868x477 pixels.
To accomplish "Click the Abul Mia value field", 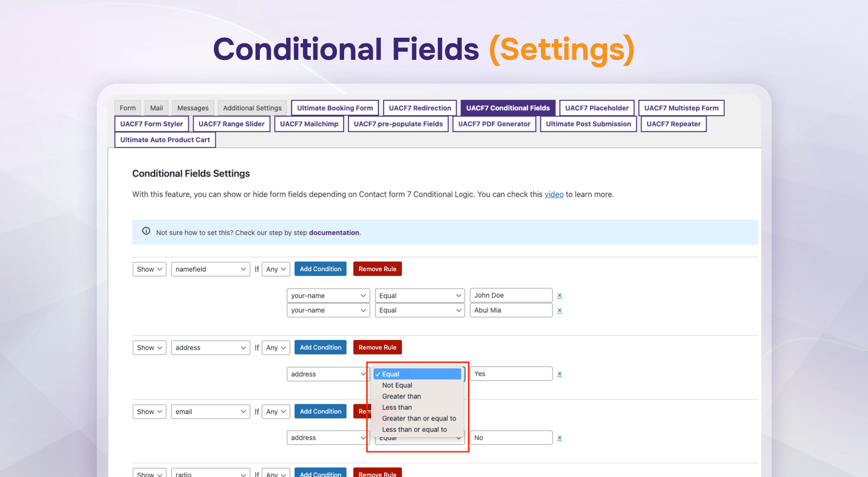I will point(511,310).
